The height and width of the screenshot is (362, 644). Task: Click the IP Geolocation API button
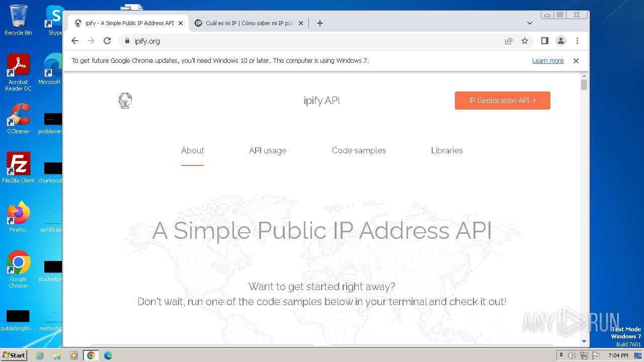click(503, 101)
